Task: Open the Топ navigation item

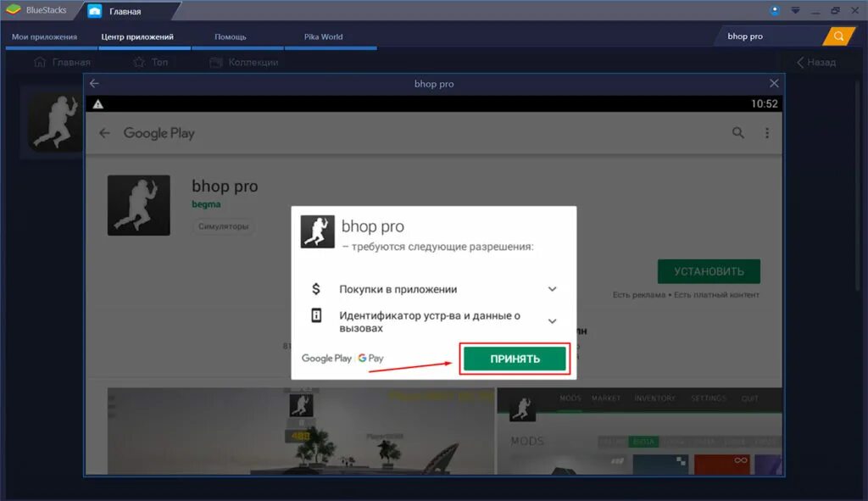Action: tap(151, 62)
